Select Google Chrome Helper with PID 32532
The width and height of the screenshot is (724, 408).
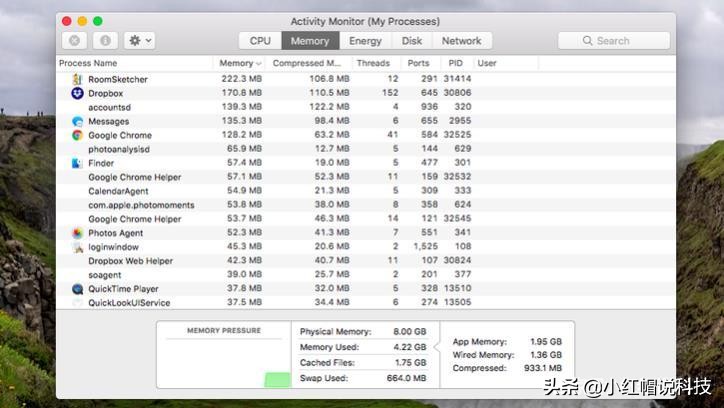coord(366,177)
